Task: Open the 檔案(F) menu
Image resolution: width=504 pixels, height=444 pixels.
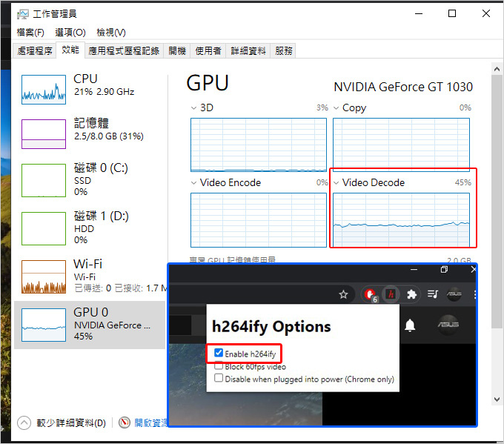Action: point(30,33)
